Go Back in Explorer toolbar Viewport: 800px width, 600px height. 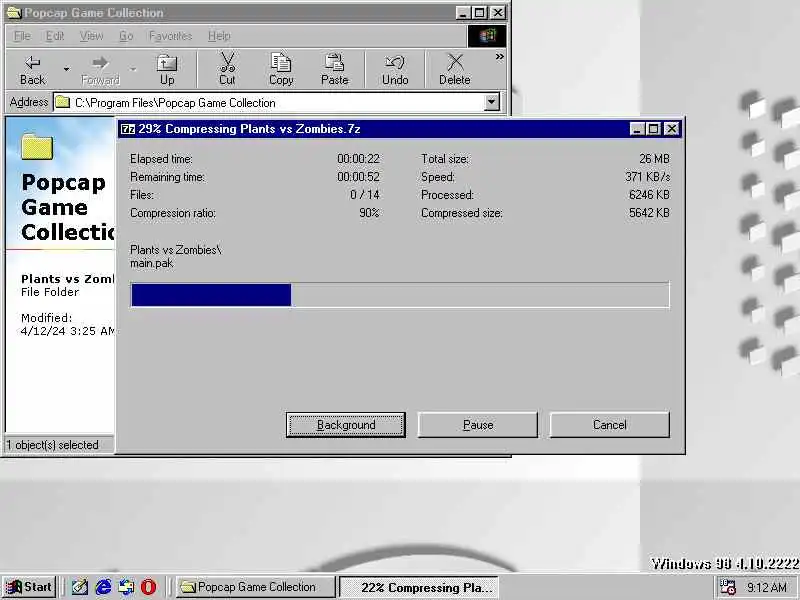click(33, 70)
